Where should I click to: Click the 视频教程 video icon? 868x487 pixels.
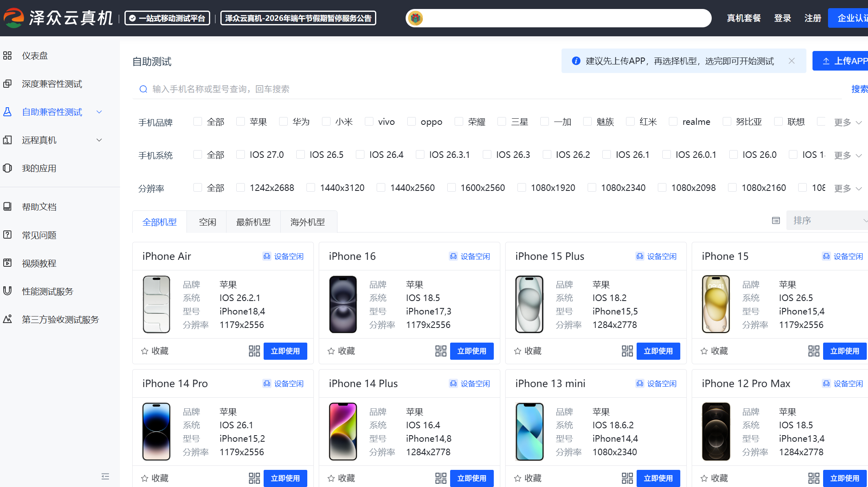point(7,263)
